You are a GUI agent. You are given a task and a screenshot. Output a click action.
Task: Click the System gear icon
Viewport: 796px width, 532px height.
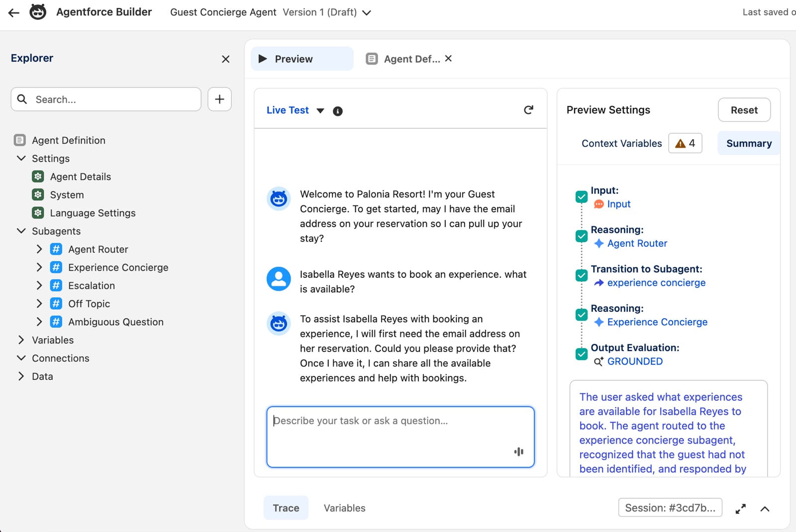coord(38,194)
